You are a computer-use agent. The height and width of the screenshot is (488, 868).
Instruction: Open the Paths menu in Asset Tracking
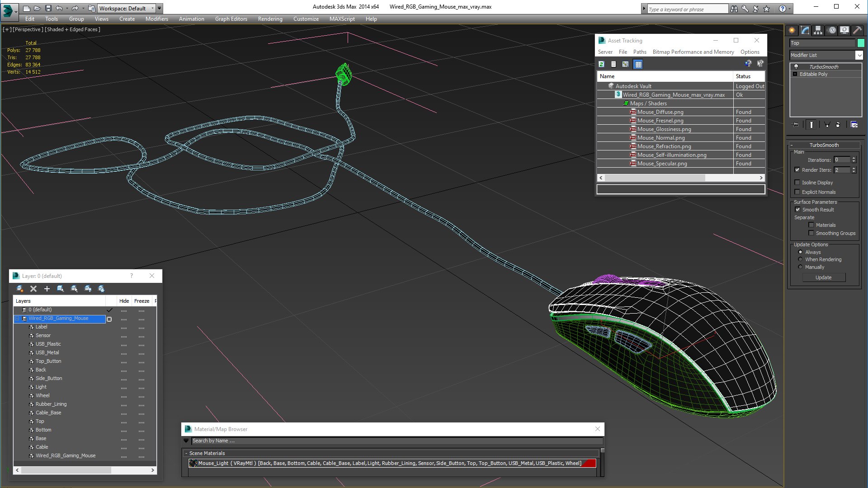click(x=640, y=52)
